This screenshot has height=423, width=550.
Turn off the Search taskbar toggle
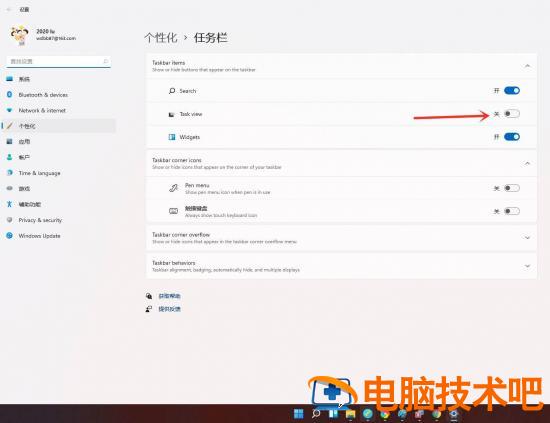click(512, 90)
